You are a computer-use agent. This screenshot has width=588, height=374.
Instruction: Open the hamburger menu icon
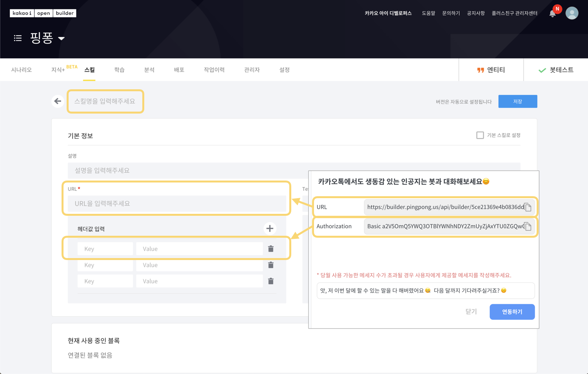tap(18, 38)
